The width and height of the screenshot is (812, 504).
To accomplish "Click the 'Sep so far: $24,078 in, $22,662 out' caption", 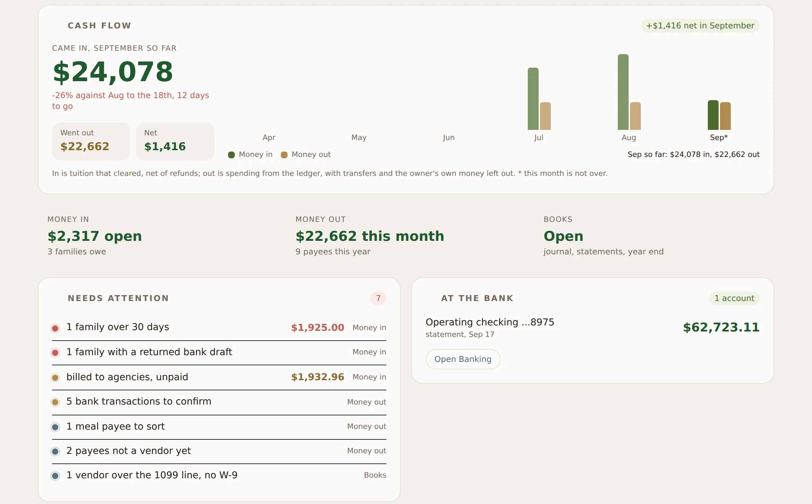I will [694, 155].
